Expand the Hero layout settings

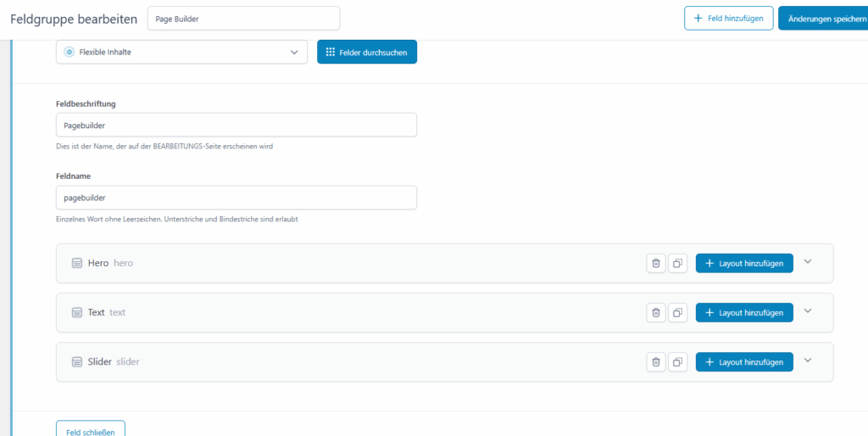(807, 262)
